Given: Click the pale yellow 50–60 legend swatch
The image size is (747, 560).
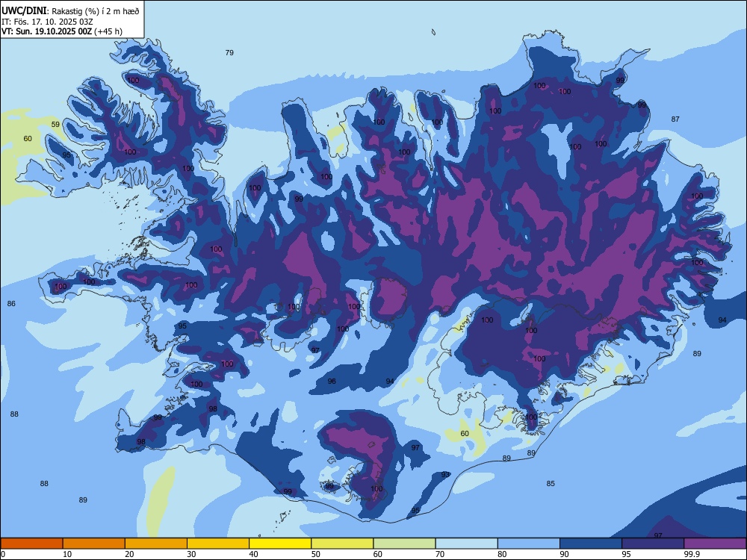Looking at the screenshot, I should click(342, 544).
